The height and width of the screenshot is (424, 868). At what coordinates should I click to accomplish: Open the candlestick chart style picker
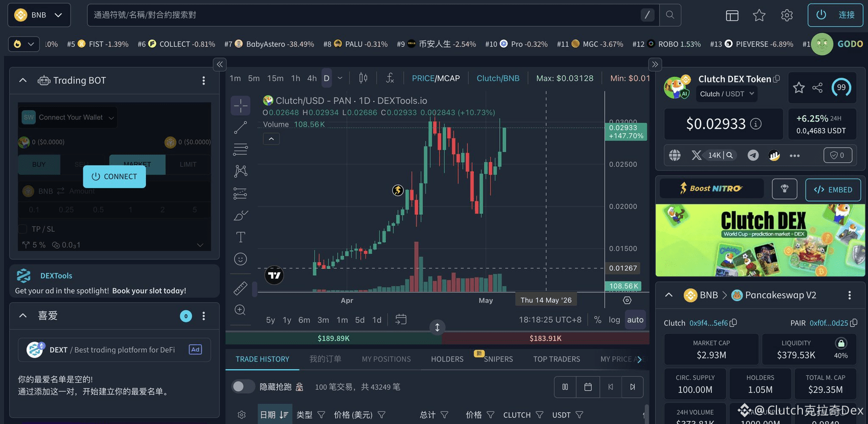[363, 78]
